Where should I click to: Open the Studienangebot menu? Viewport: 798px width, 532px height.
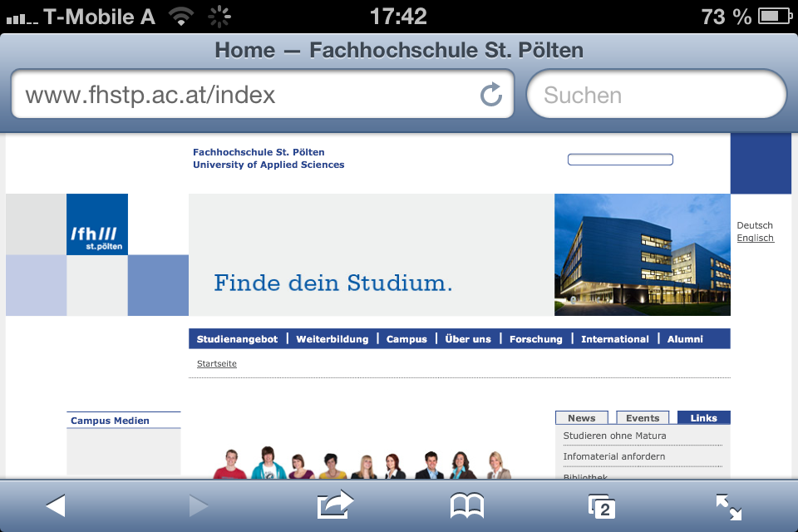[237, 339]
